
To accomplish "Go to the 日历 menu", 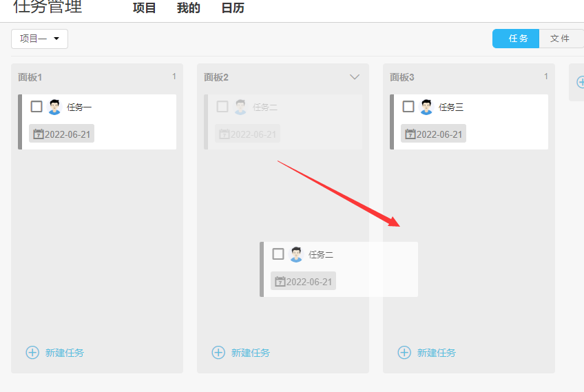I will click(233, 8).
